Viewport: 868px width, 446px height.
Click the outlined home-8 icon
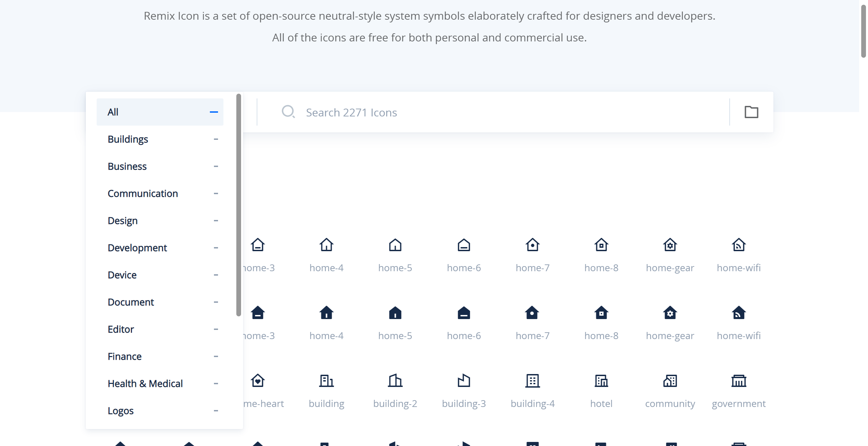[601, 245]
